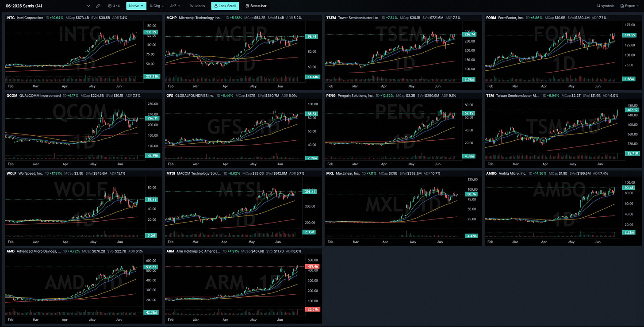Open the 06-2026 Semis (14) watchlist dropdown
Viewport: 644px width, 327px height.
click(47, 6)
